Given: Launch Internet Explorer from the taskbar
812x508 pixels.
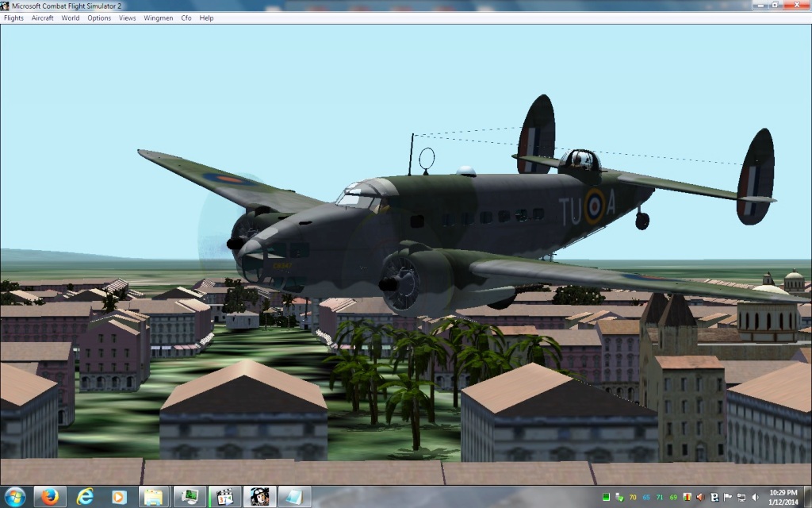Looking at the screenshot, I should click(x=84, y=497).
